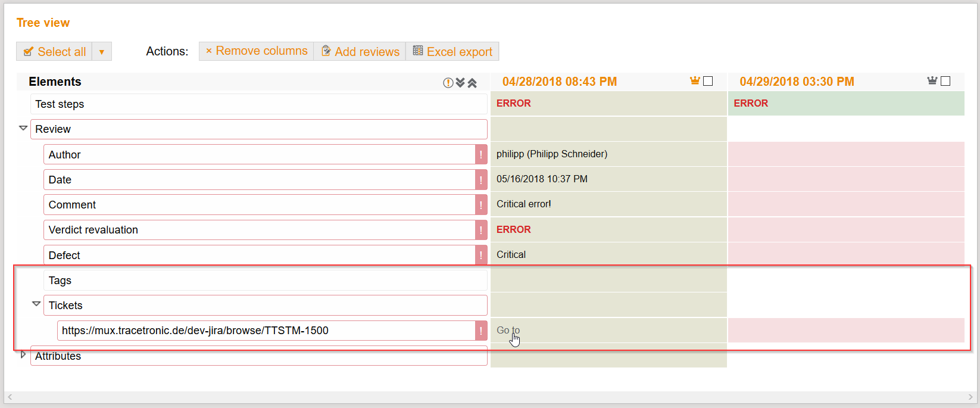The height and width of the screenshot is (408, 980).
Task: Expand all elements with double down arrows
Action: [x=460, y=83]
